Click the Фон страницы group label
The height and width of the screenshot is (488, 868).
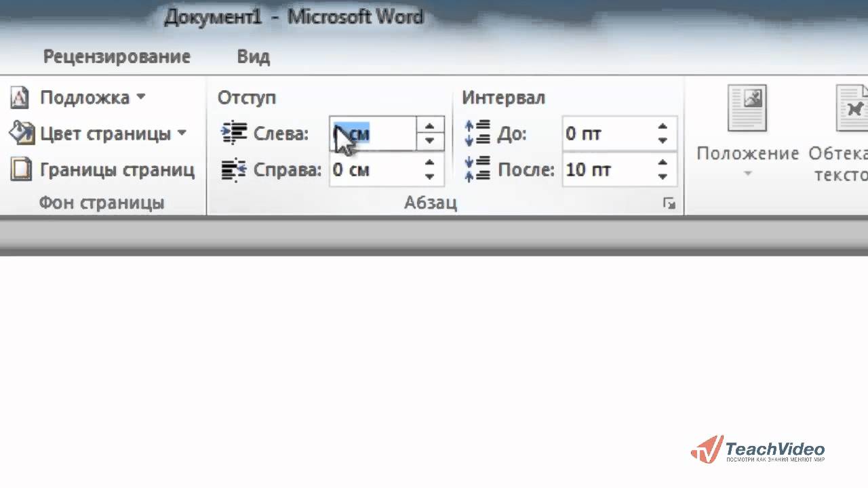(x=102, y=203)
